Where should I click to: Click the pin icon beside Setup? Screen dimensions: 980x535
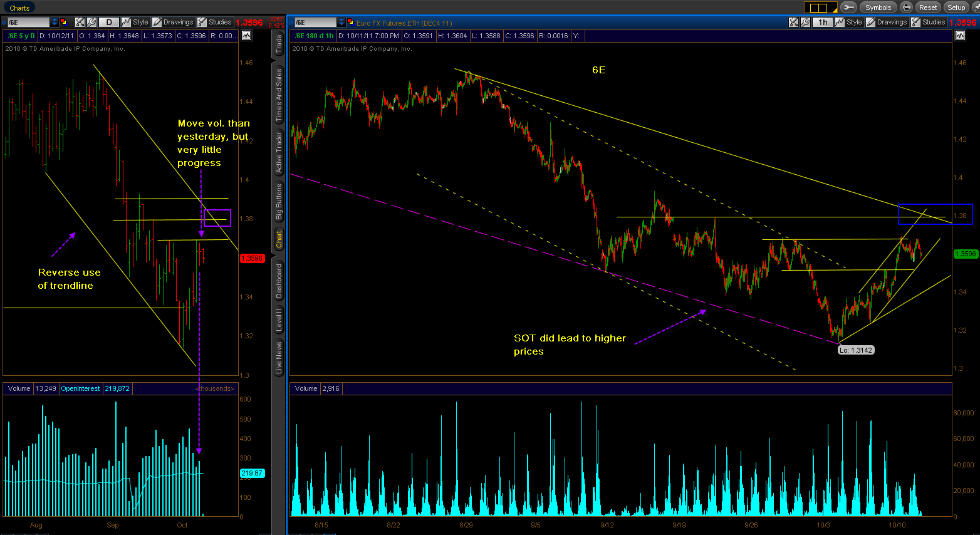click(x=976, y=8)
